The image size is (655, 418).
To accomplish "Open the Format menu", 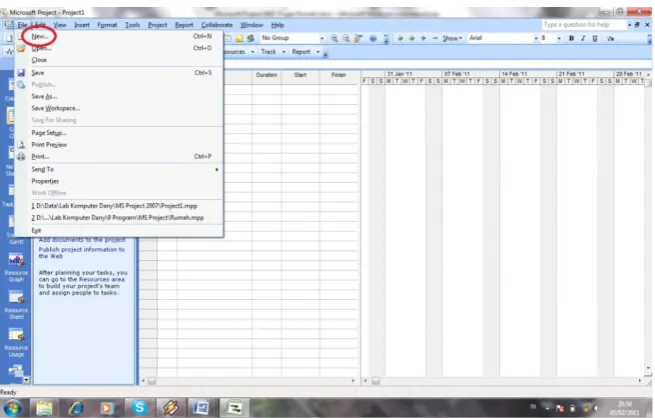I will pos(107,25).
